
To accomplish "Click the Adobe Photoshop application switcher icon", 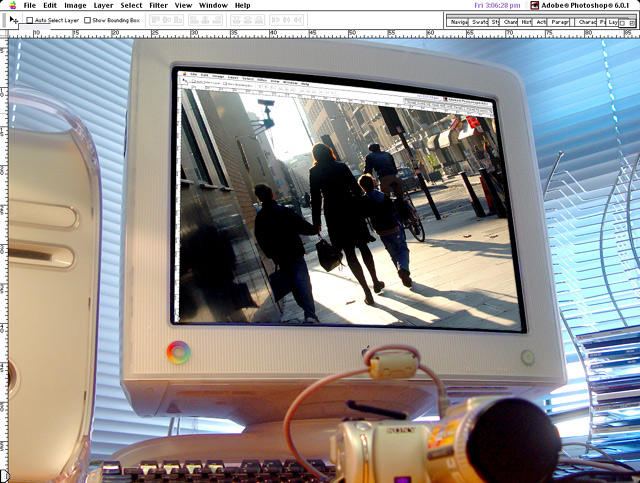I will 537,6.
